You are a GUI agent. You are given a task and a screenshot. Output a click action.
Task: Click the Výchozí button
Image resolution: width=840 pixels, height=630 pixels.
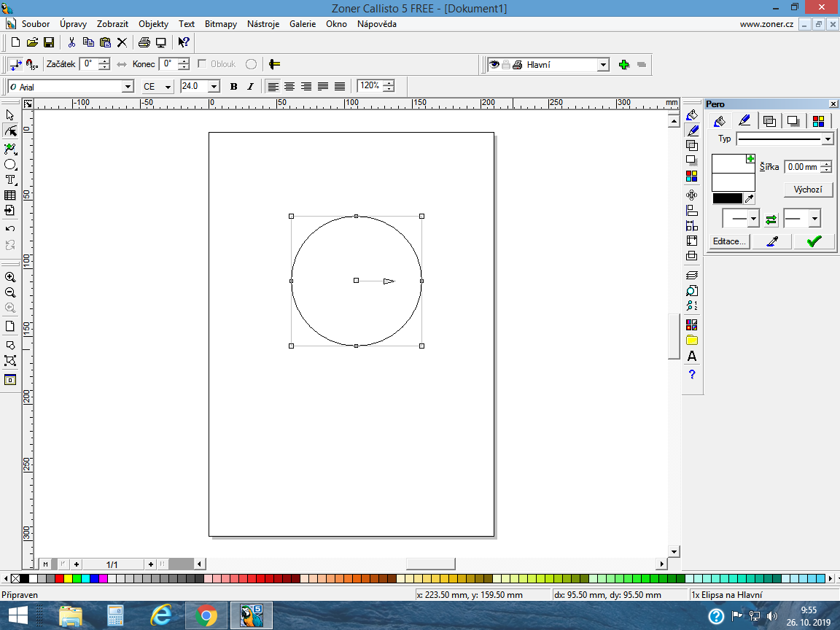[808, 190]
